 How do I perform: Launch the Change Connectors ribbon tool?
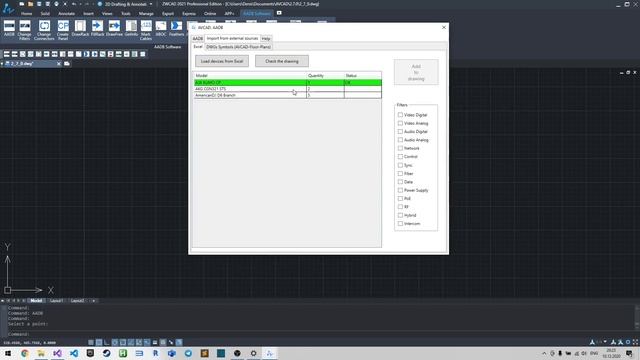point(44,30)
